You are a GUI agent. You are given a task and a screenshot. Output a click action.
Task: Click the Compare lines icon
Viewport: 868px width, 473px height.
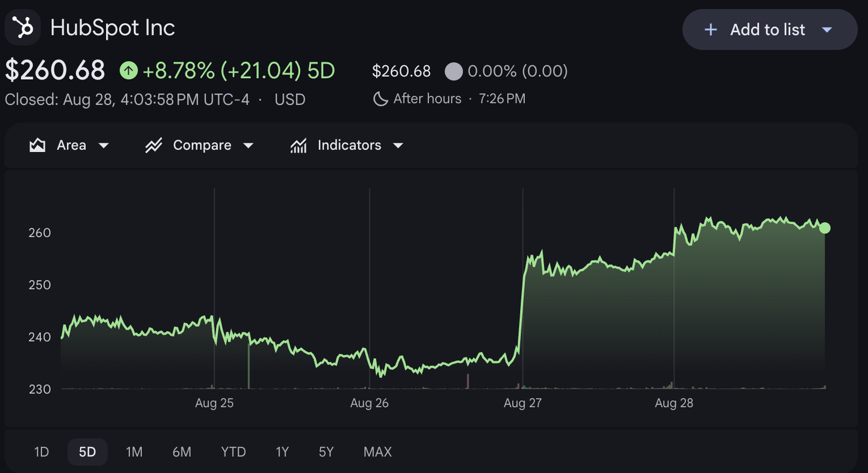coord(153,145)
